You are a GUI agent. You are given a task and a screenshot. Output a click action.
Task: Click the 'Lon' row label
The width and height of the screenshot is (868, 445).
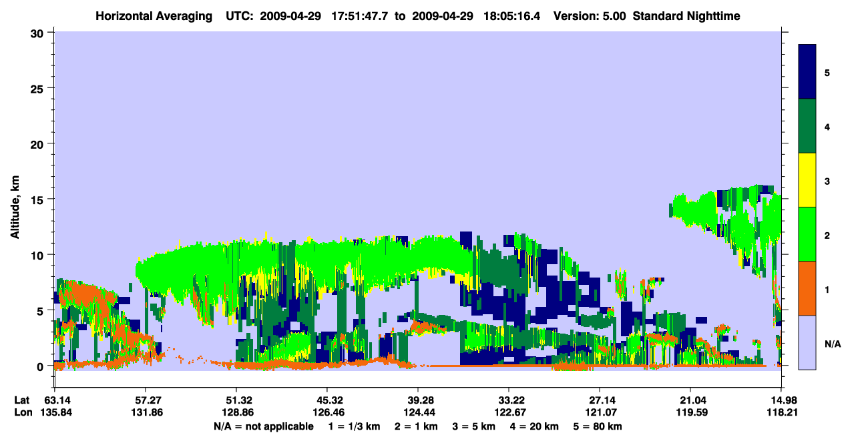pyautogui.click(x=23, y=412)
